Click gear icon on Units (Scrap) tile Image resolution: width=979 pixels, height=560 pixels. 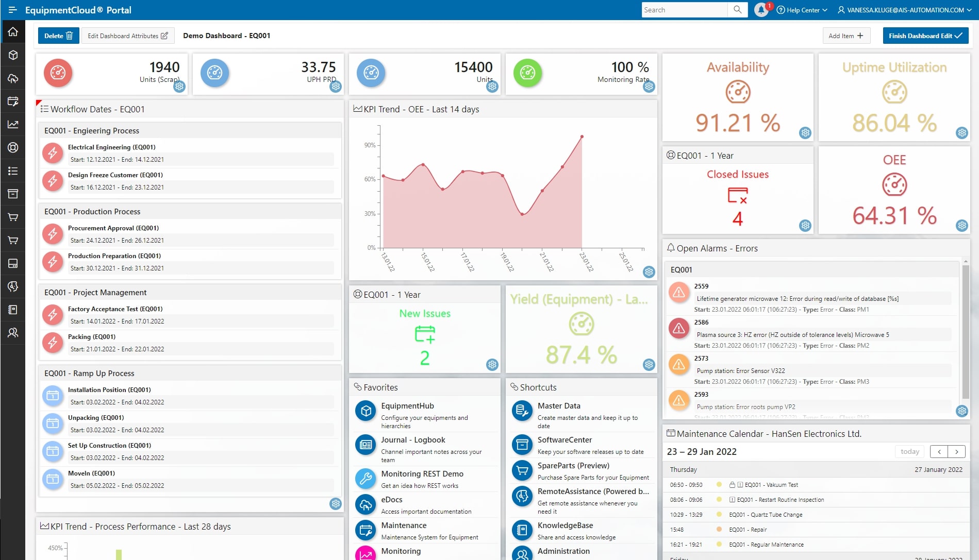(179, 87)
